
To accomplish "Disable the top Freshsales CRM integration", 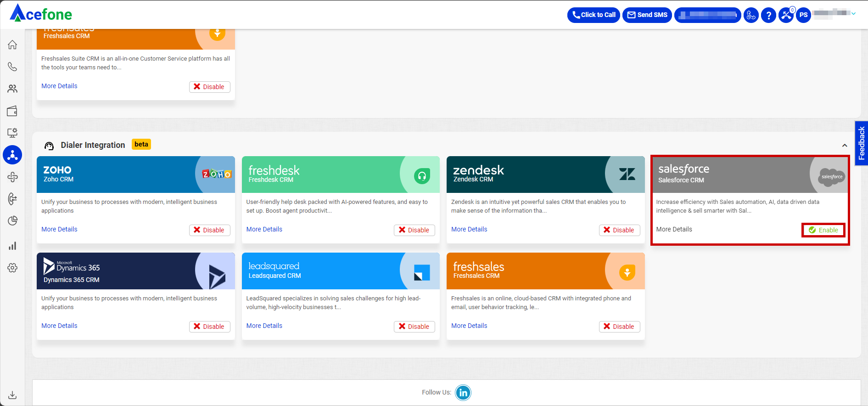I will tap(209, 87).
